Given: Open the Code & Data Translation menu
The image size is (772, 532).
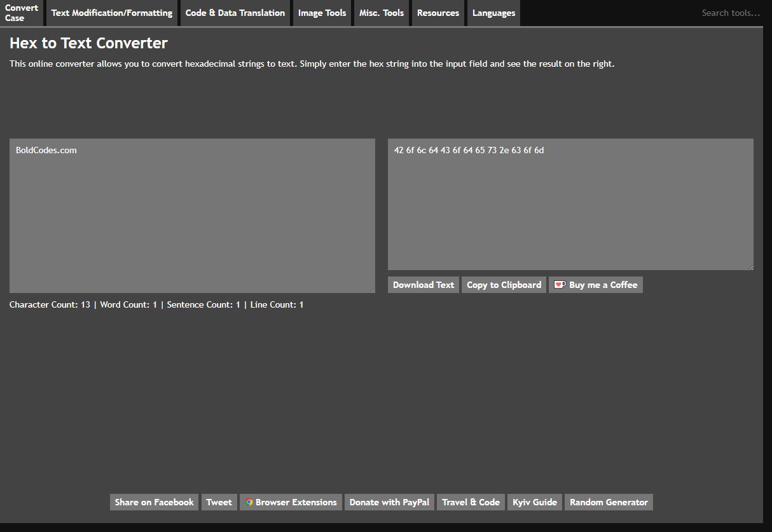Looking at the screenshot, I should pos(235,13).
